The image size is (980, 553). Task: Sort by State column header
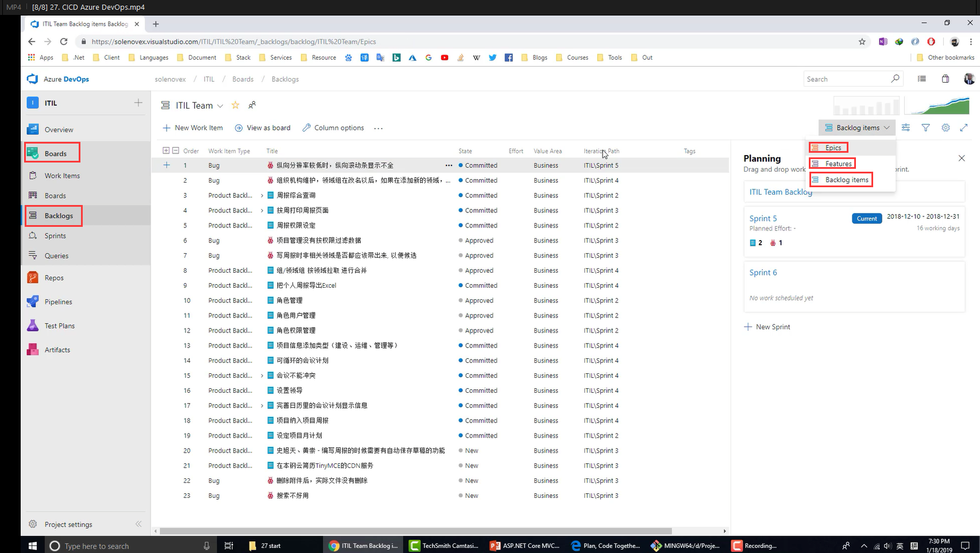pos(465,151)
